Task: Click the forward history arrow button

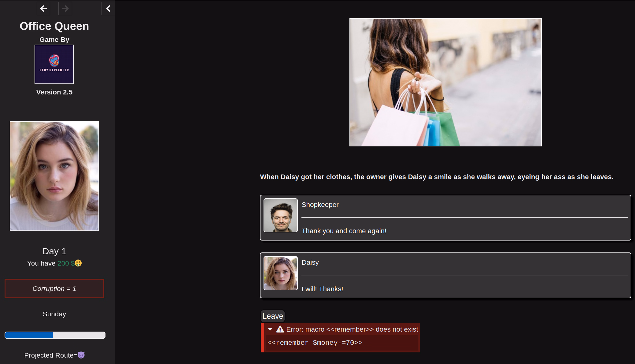Action: pos(65,9)
